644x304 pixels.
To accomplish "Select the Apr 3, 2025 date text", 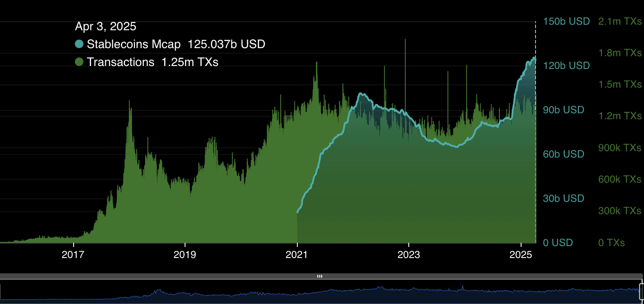I will pos(106,26).
